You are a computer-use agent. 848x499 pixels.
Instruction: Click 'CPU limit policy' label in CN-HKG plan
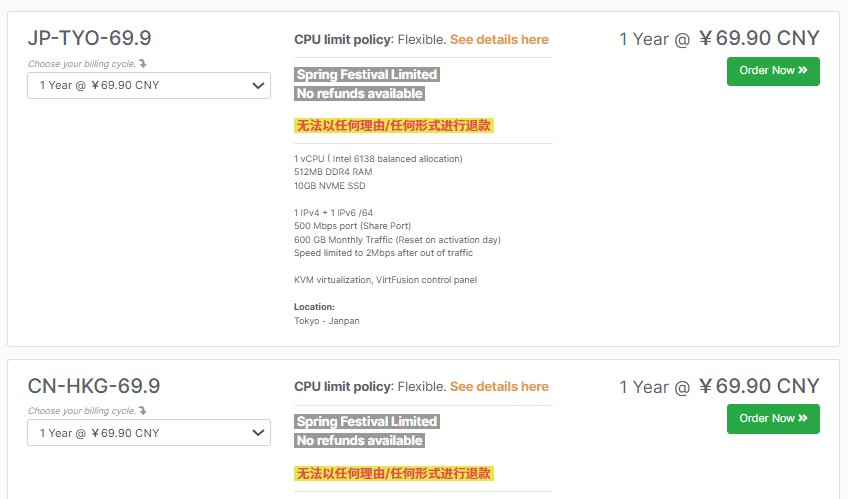[x=342, y=387]
